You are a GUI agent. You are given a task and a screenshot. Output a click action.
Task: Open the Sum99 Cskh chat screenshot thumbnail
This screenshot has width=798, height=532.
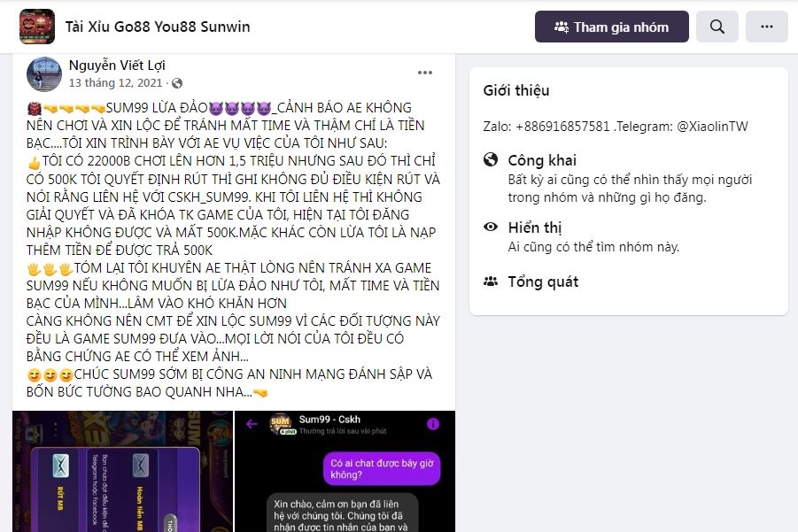345,472
